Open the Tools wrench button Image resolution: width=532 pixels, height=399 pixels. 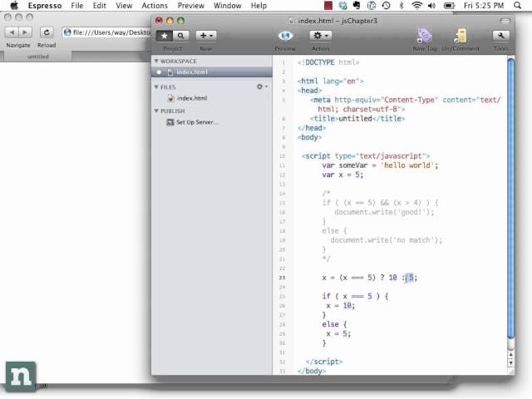[500, 36]
